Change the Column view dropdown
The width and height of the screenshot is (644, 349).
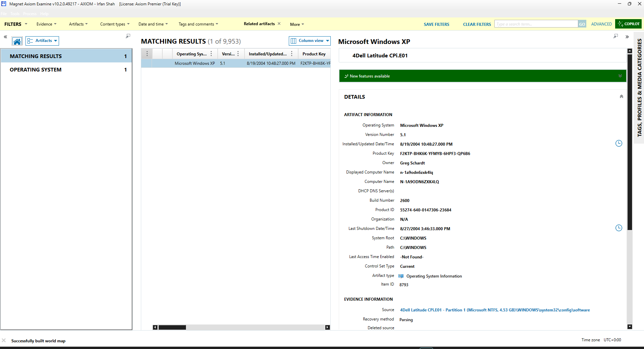pyautogui.click(x=310, y=41)
